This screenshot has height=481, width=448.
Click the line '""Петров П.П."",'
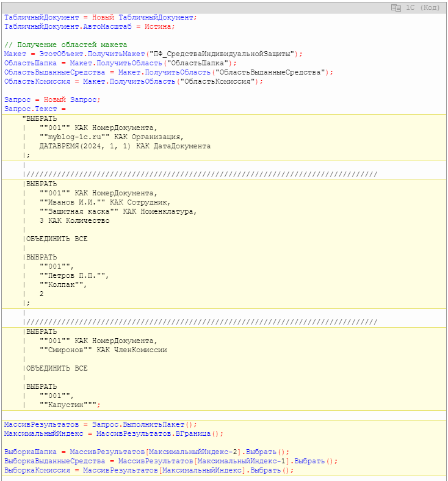[x=74, y=276]
